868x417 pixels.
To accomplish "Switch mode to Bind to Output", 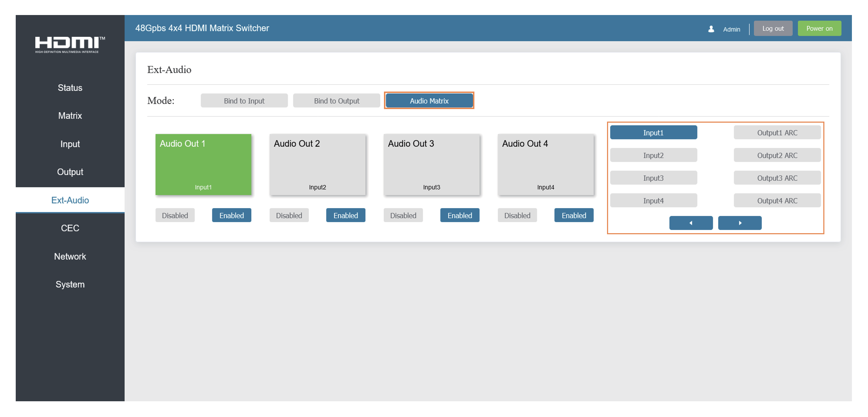I will tap(336, 100).
